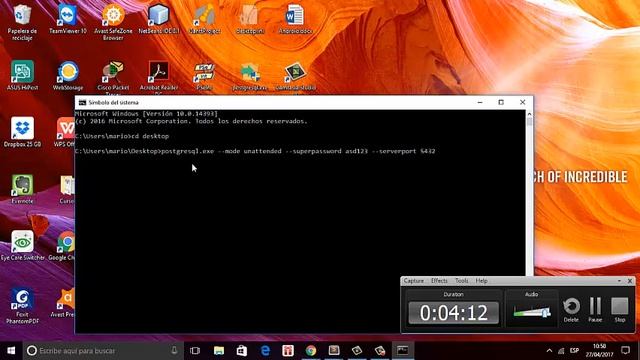The image size is (640, 360).
Task: Select the Acrobat Reader DC shortcut
Action: [x=159, y=78]
